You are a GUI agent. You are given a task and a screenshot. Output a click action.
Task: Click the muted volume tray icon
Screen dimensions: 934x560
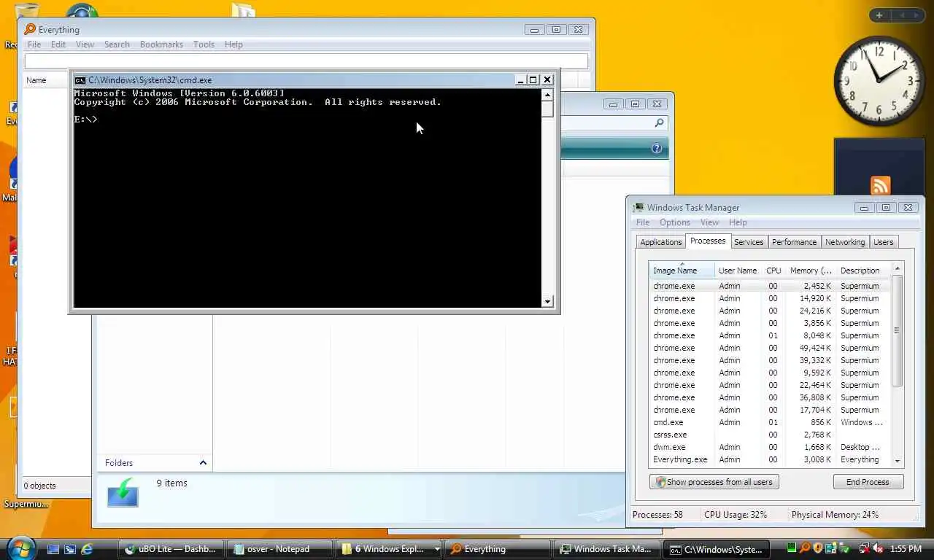pos(878,548)
